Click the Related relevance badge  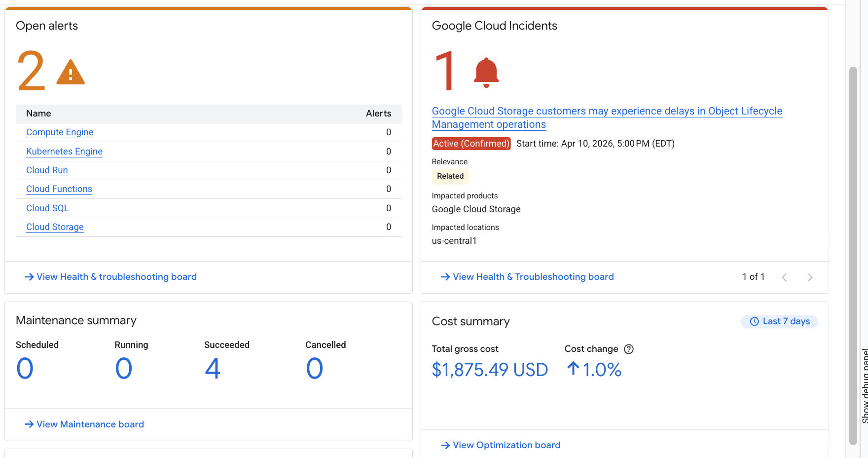click(x=450, y=176)
